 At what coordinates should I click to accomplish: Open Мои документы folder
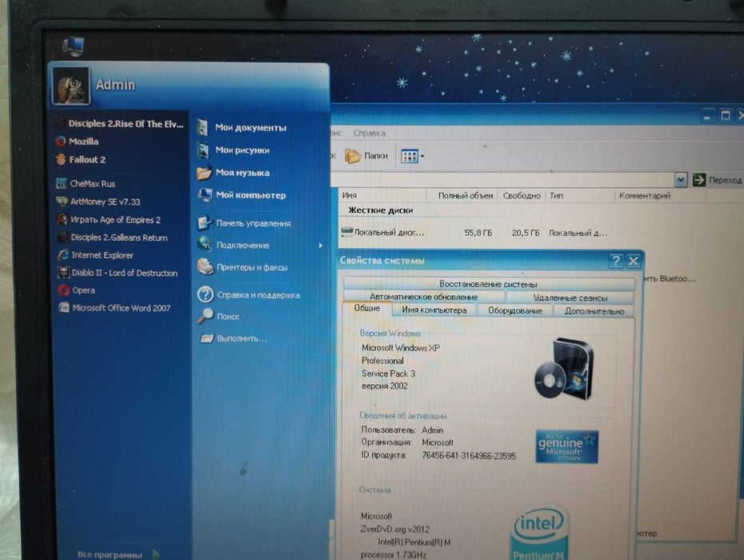pos(242,127)
